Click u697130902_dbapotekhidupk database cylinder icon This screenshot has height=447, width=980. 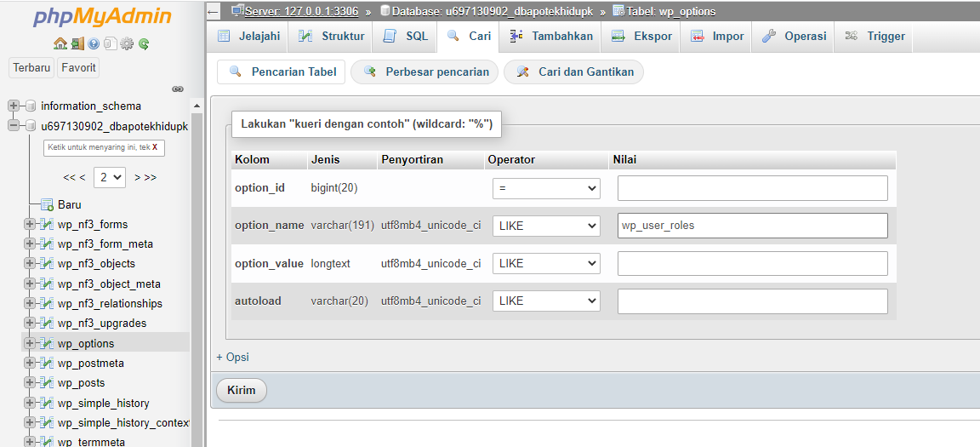click(x=31, y=126)
